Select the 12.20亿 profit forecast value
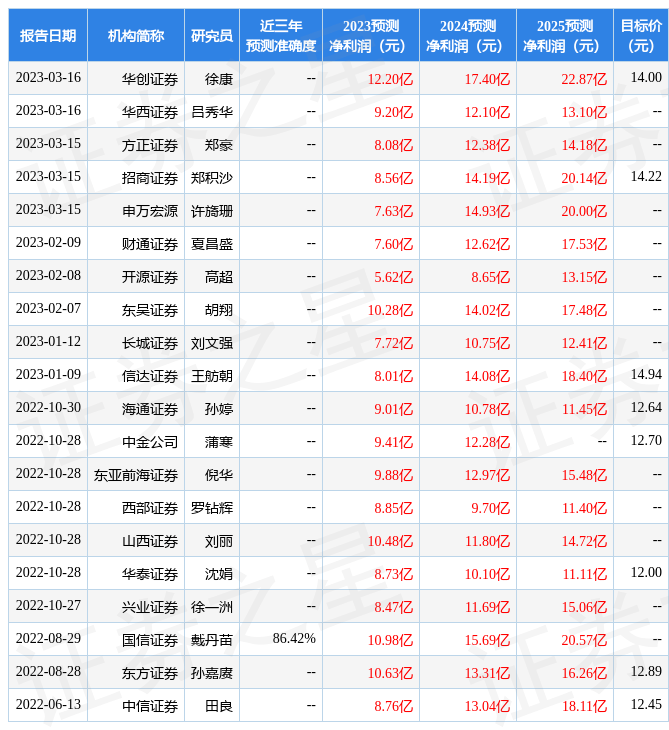The image size is (669, 730). (390, 78)
